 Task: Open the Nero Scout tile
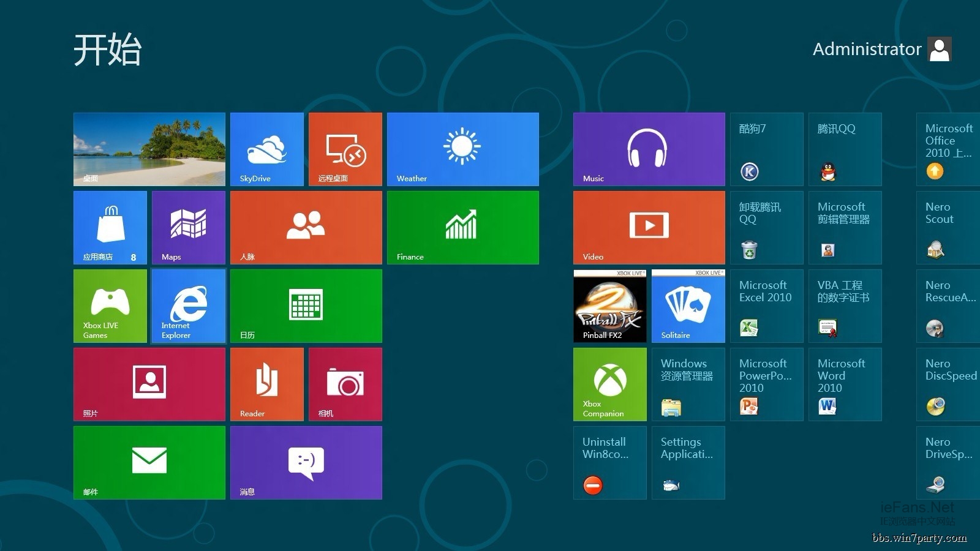pos(948,228)
